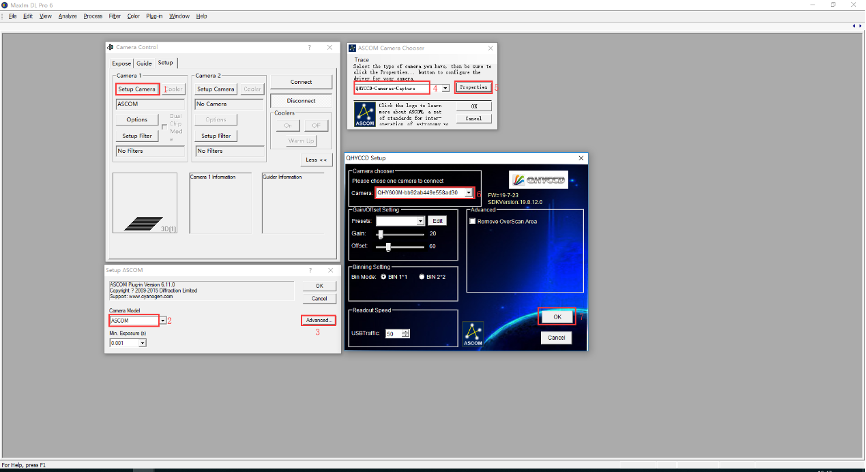
Task: Open the Color menu
Action: (x=134, y=17)
